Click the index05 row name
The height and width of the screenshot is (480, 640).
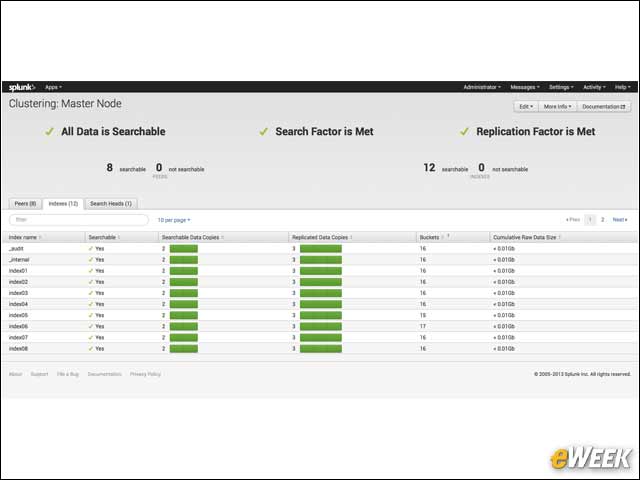click(x=18, y=315)
